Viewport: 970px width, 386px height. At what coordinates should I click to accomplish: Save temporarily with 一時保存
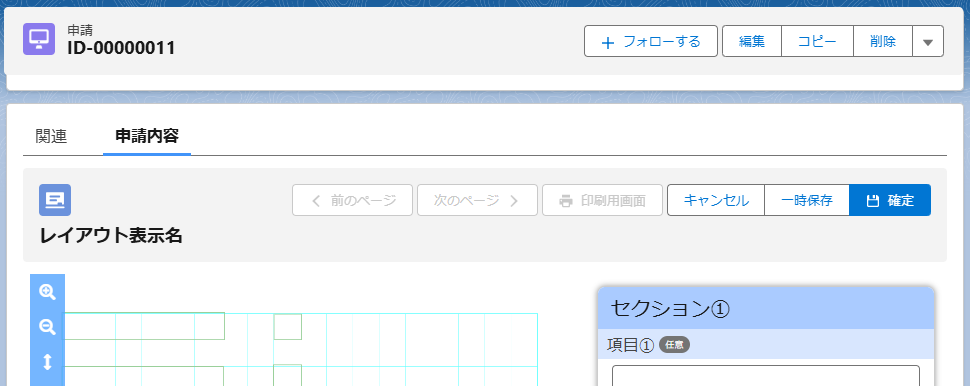[x=807, y=200]
